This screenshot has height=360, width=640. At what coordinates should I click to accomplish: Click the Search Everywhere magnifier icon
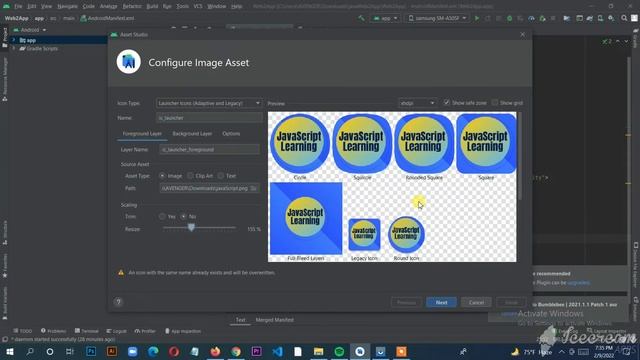624,18
